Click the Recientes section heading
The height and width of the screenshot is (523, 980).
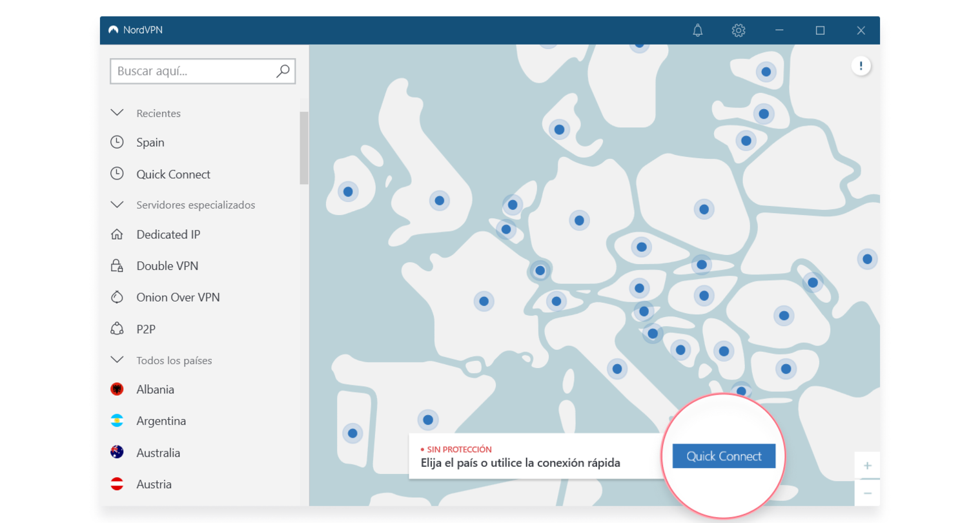158,113
